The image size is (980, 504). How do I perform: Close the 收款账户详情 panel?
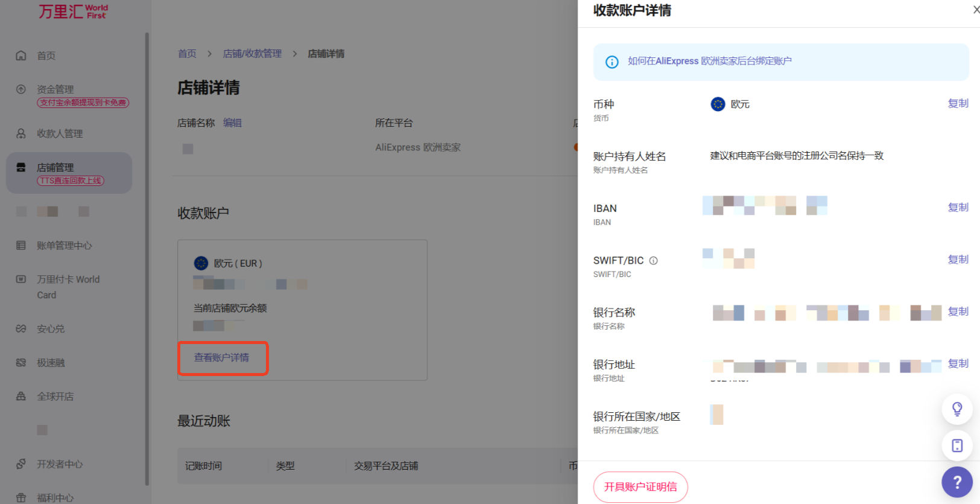[x=975, y=10]
